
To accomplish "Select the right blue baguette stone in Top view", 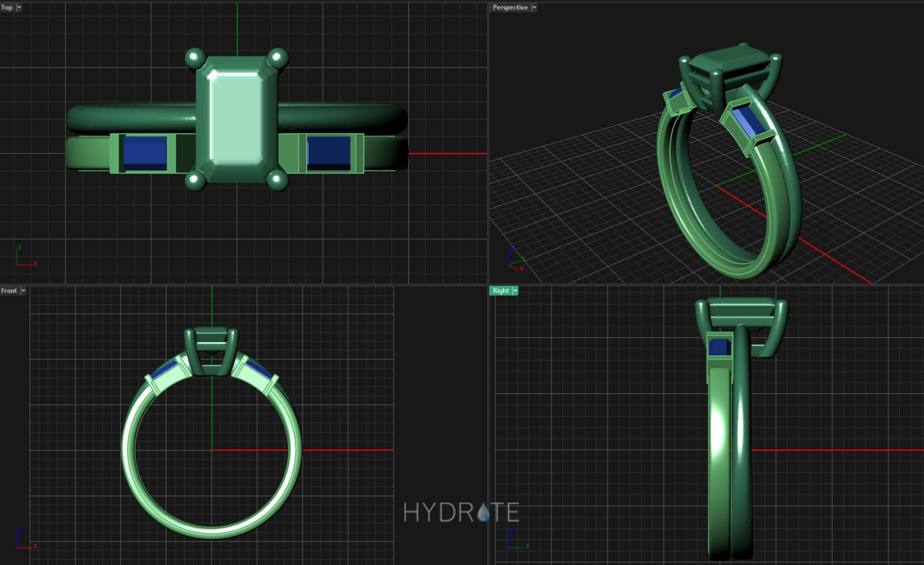I will (329, 152).
